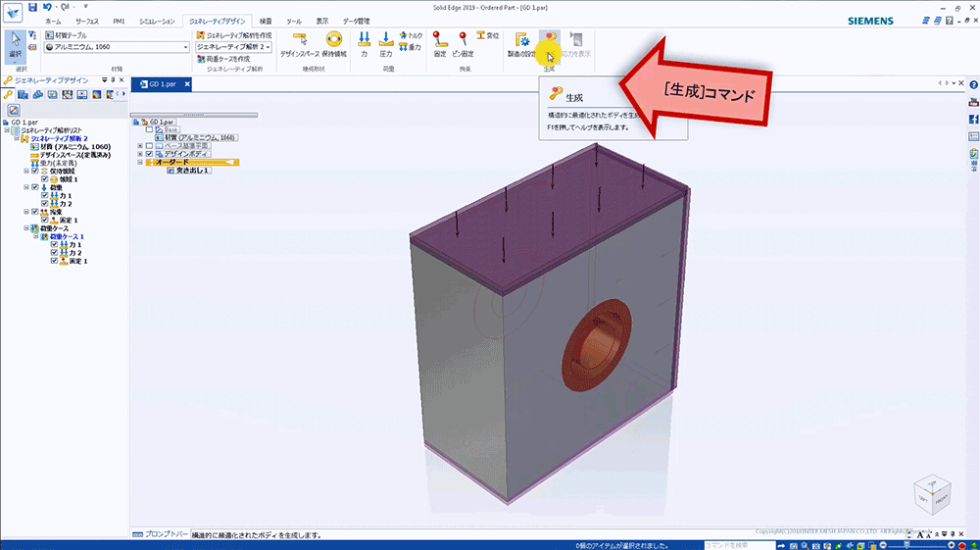Select 突き出し 1 feature in PathFinder
This screenshot has width=980, height=550.
pos(188,170)
